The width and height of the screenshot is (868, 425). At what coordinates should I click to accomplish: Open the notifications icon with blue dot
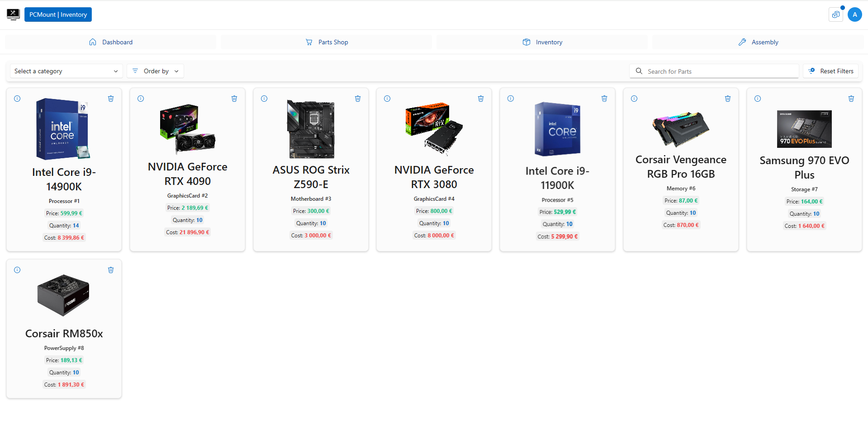835,14
